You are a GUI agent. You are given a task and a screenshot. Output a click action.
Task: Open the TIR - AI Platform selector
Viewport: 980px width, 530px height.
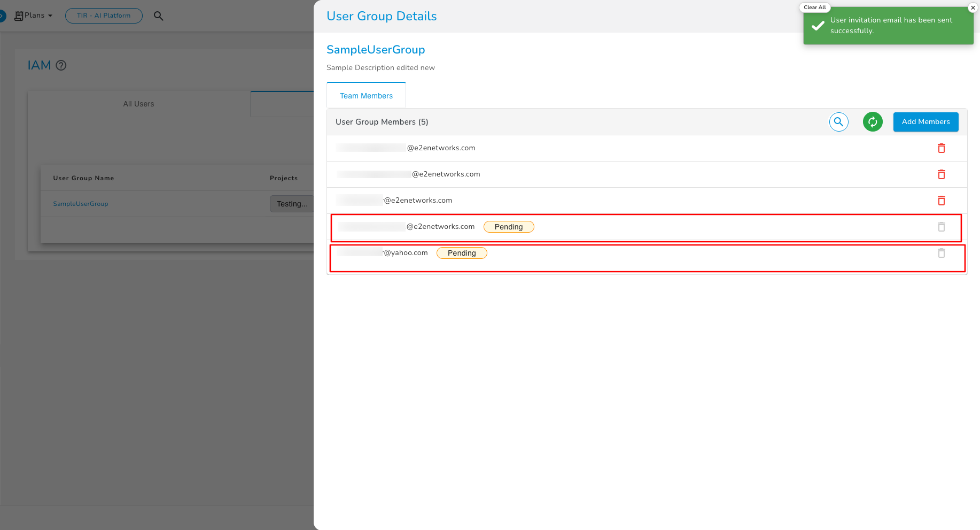click(104, 16)
